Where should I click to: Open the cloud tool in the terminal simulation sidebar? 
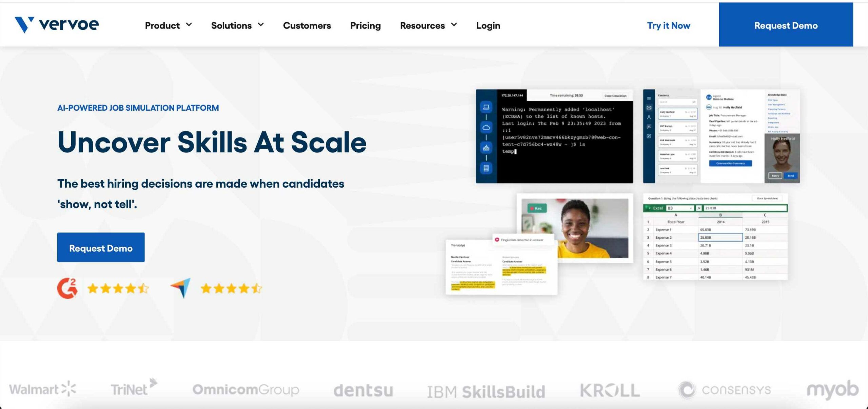point(486,127)
